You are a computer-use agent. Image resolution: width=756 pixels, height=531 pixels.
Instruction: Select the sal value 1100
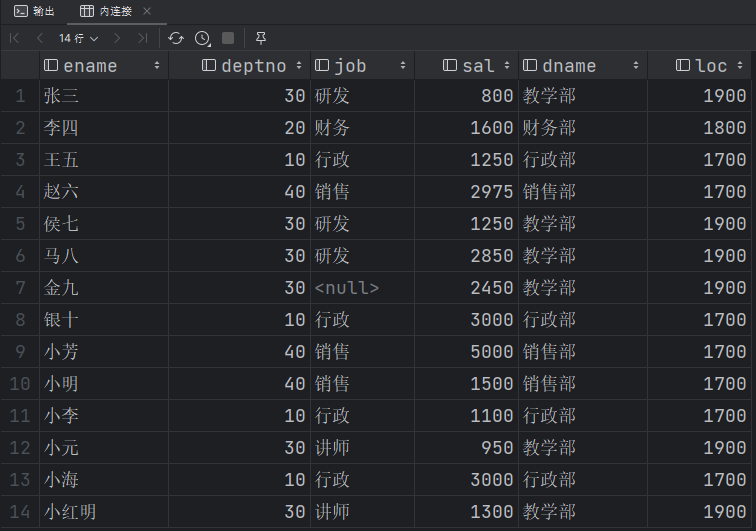(x=466, y=416)
